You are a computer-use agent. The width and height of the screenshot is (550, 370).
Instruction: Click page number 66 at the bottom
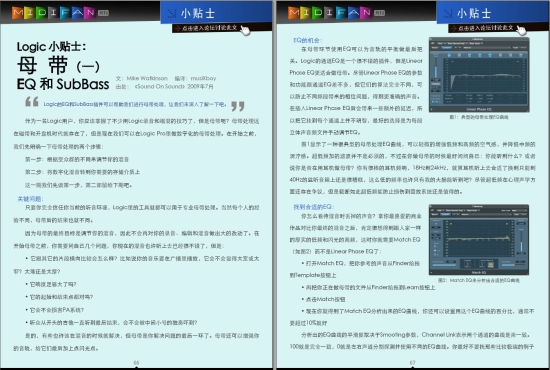point(136,362)
